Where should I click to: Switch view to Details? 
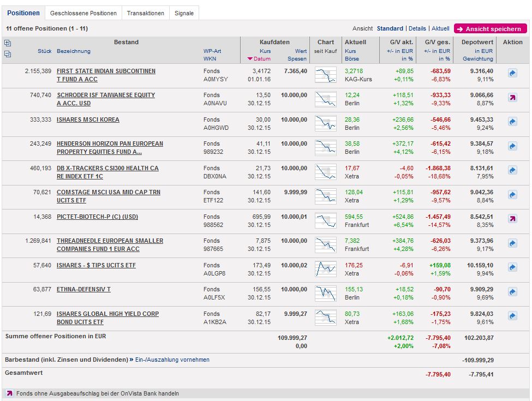[417, 28]
